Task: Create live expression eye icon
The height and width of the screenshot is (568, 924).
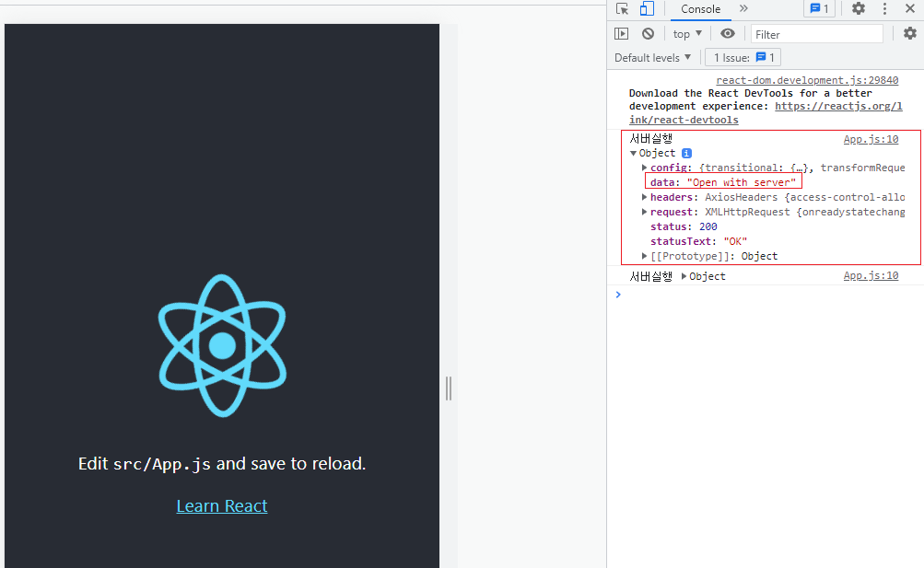Action: (x=728, y=33)
